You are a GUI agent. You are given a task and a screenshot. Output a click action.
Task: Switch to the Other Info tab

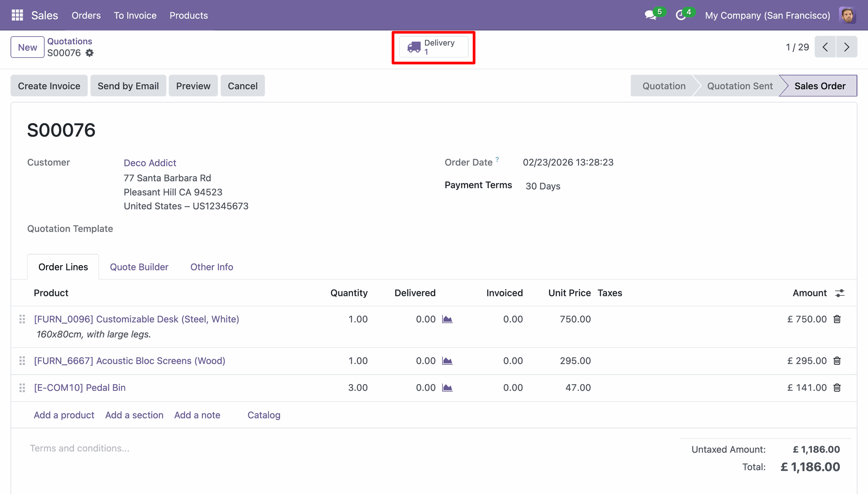[212, 267]
